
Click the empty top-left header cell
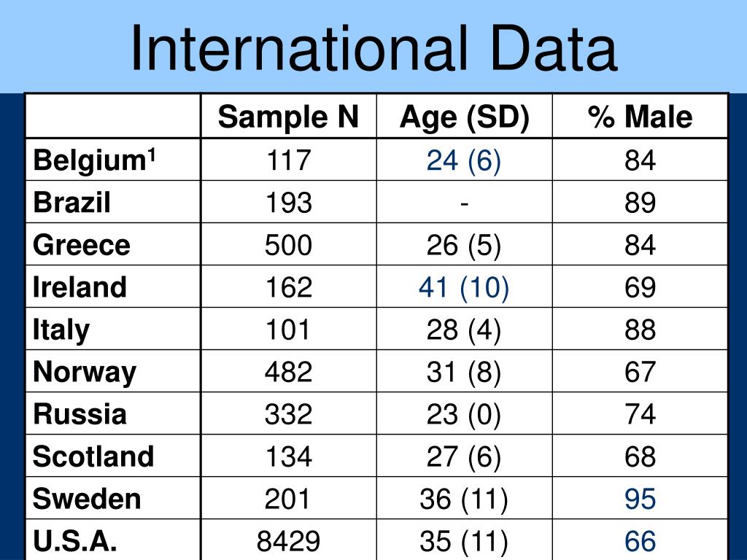pos(113,116)
